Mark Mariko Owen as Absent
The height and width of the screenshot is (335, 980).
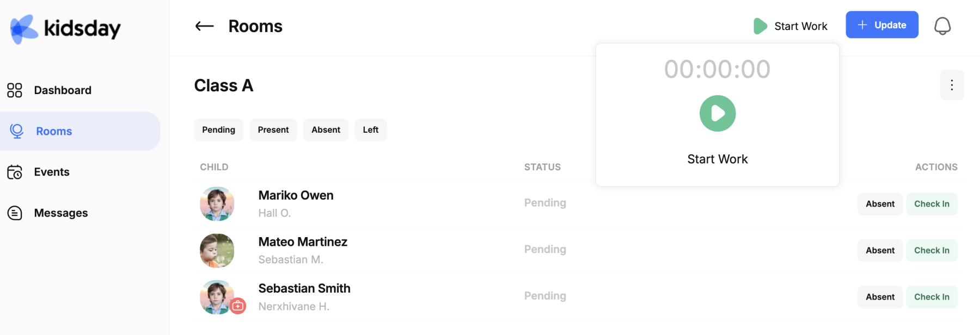[x=880, y=204]
